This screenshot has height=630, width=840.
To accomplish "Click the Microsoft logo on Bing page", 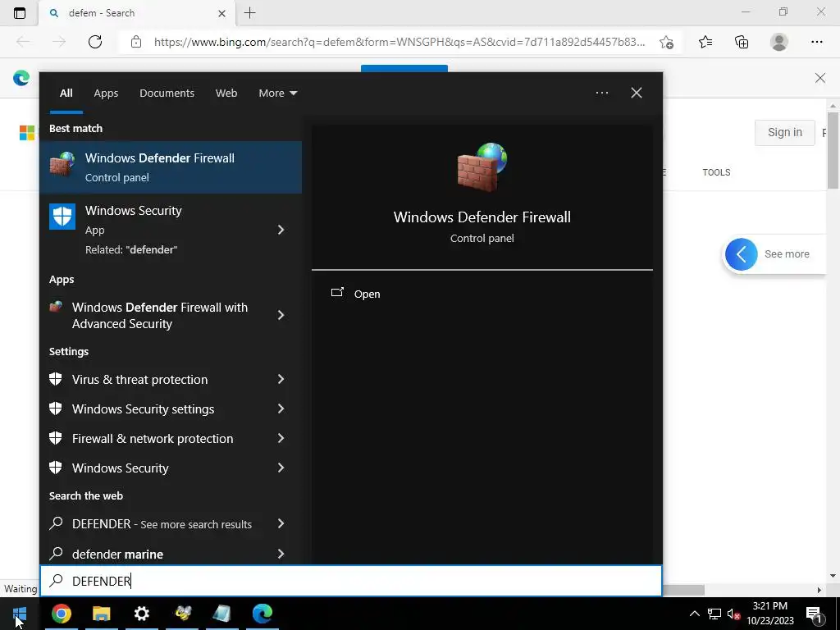I will click(27, 132).
